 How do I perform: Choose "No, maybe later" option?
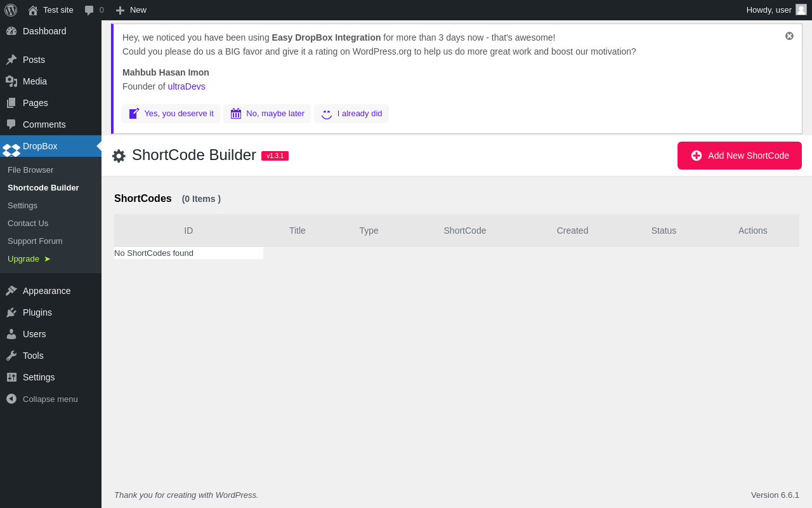coord(267,114)
